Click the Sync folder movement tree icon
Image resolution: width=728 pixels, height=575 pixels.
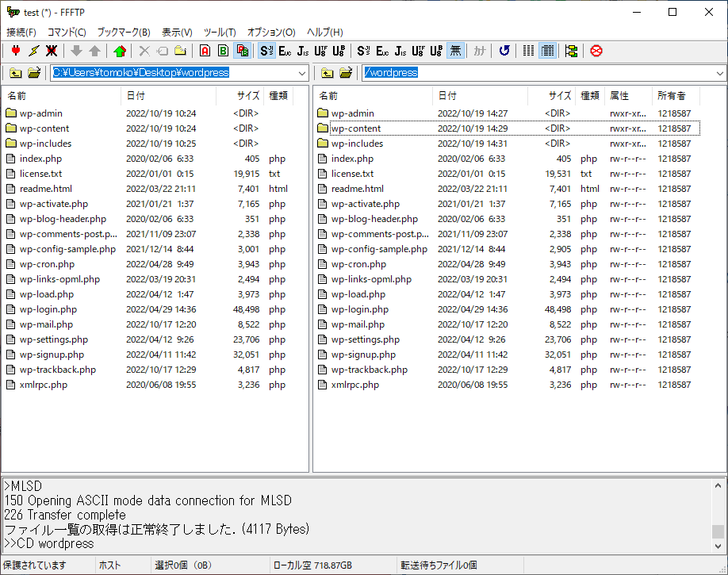(572, 51)
